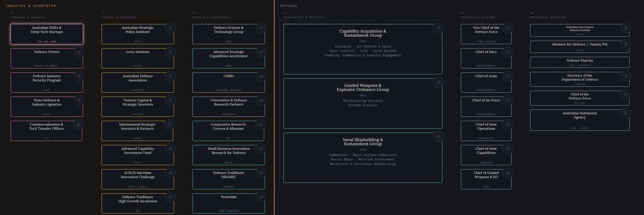This screenshot has height=215, width=644.
Task: Click the 'INDUSTRY & ECOSYSTEM' section heading
Action: 31,6
